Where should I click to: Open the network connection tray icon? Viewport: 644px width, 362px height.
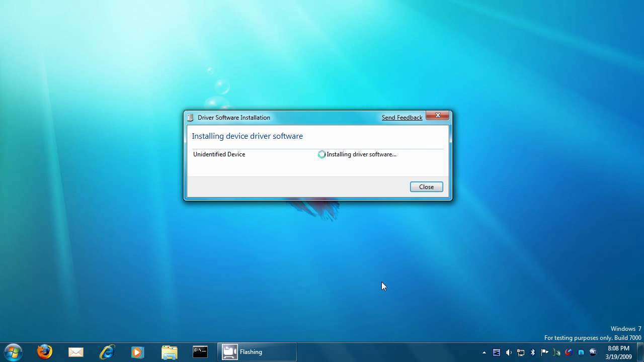(521, 352)
